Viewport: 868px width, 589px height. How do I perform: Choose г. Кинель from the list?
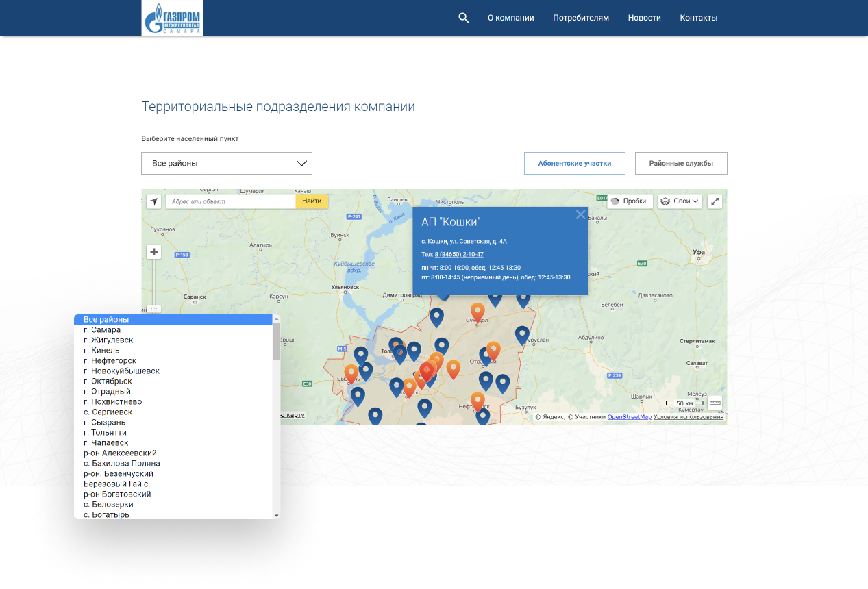[x=173, y=350]
